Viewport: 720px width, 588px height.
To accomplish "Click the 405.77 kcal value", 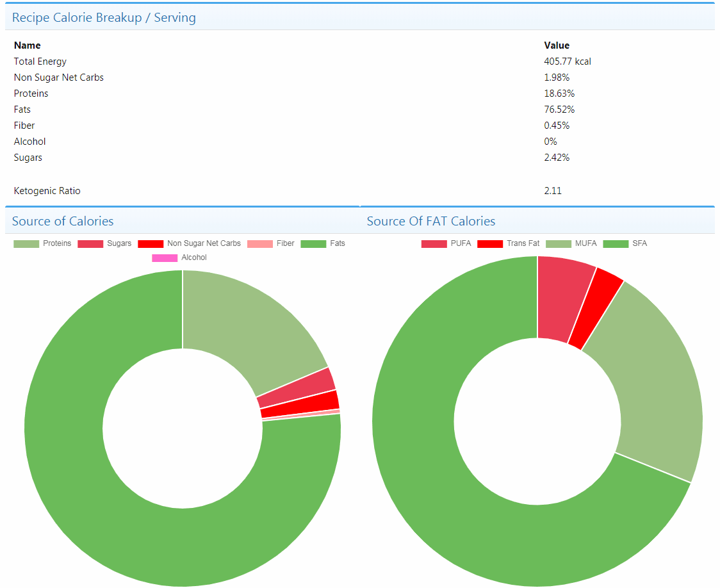I will pos(568,61).
